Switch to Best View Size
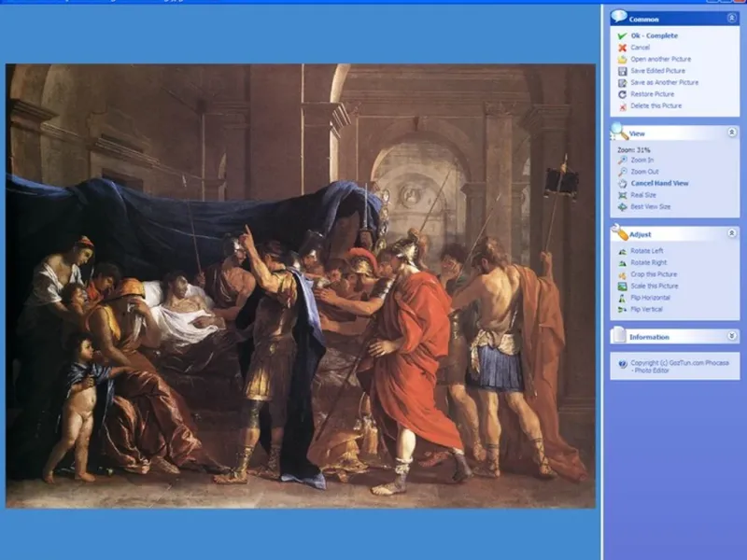The height and width of the screenshot is (560, 747). coord(650,206)
